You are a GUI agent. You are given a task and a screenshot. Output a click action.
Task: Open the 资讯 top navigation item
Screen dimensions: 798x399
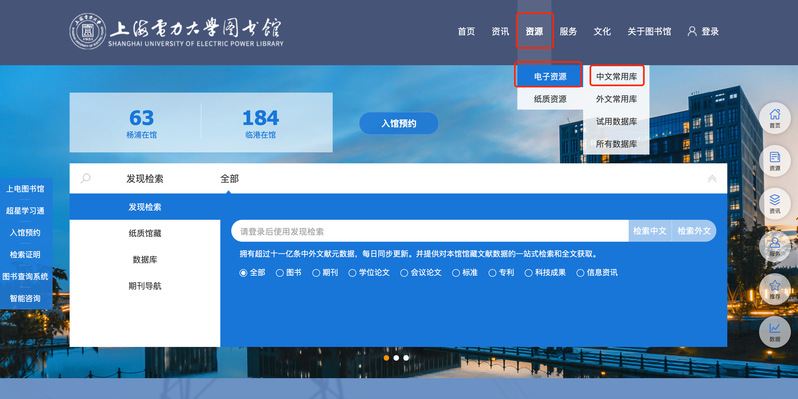pos(500,32)
